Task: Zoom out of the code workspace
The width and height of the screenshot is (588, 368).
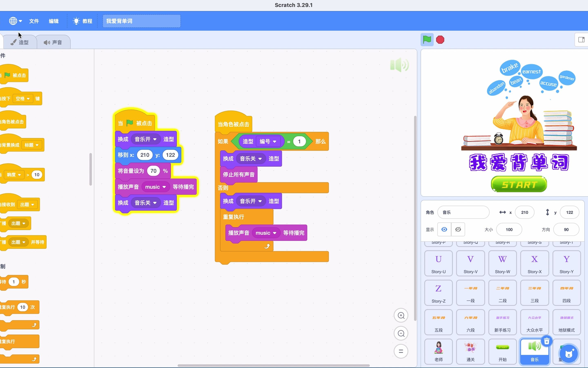Action: (x=401, y=333)
